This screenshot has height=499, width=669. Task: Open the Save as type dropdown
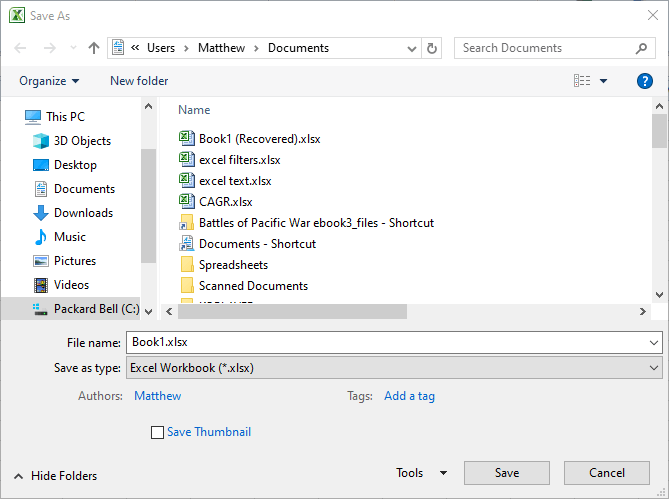click(394, 368)
